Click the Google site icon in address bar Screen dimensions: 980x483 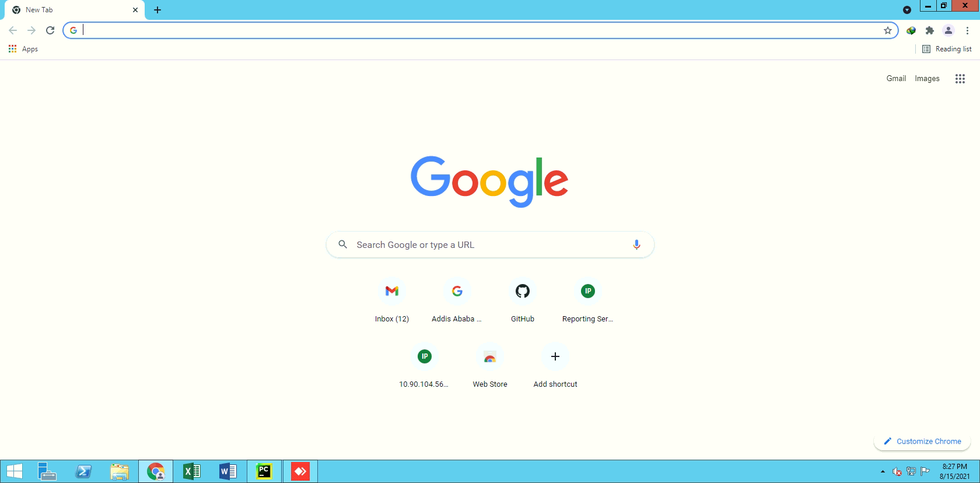pyautogui.click(x=73, y=30)
